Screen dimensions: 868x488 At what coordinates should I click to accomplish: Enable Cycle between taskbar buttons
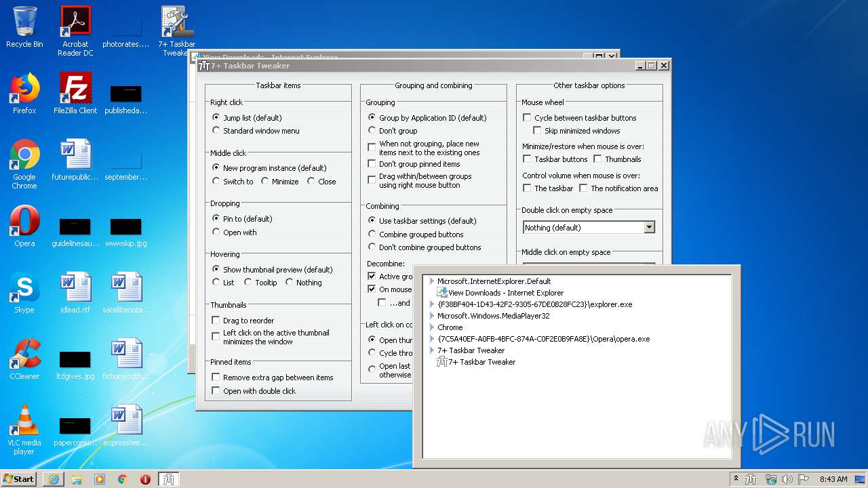[579, 117]
